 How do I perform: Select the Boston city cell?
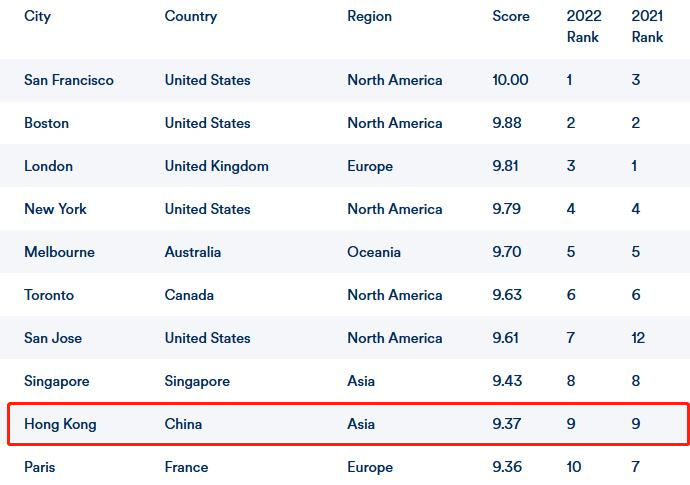46,123
